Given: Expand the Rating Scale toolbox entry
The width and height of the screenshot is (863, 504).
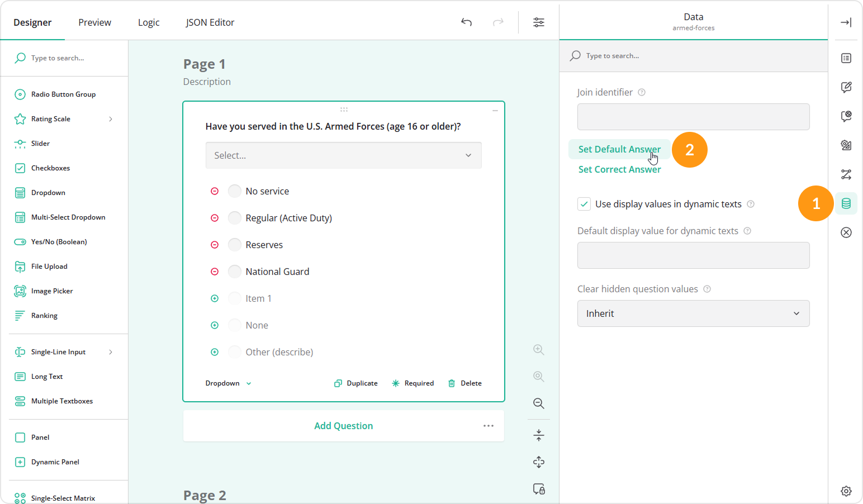Looking at the screenshot, I should click(x=111, y=118).
